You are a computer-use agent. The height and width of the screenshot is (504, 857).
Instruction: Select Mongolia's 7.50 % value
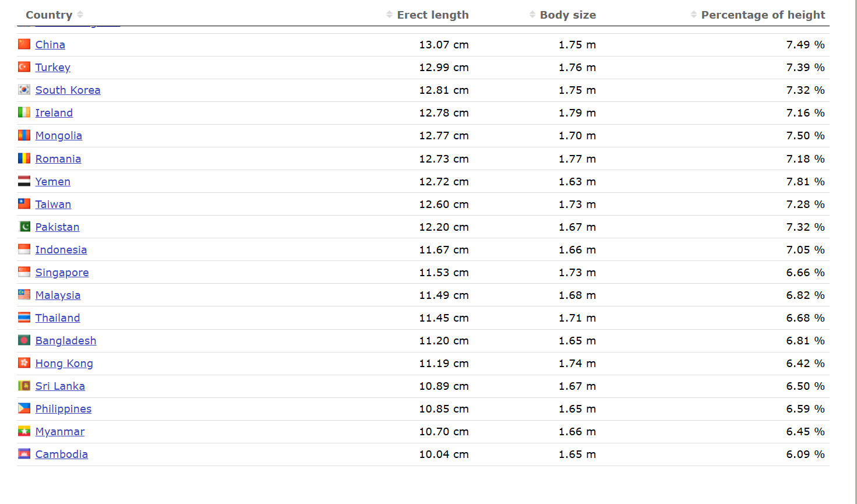coord(806,136)
